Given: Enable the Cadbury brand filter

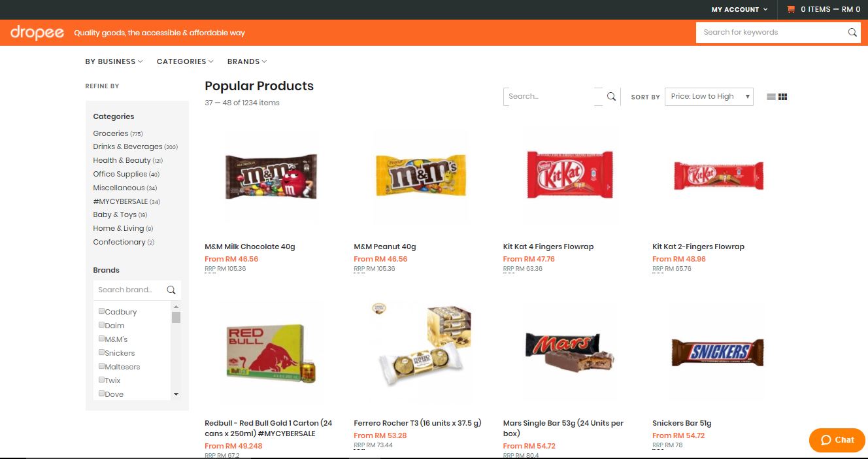Looking at the screenshot, I should (101, 311).
